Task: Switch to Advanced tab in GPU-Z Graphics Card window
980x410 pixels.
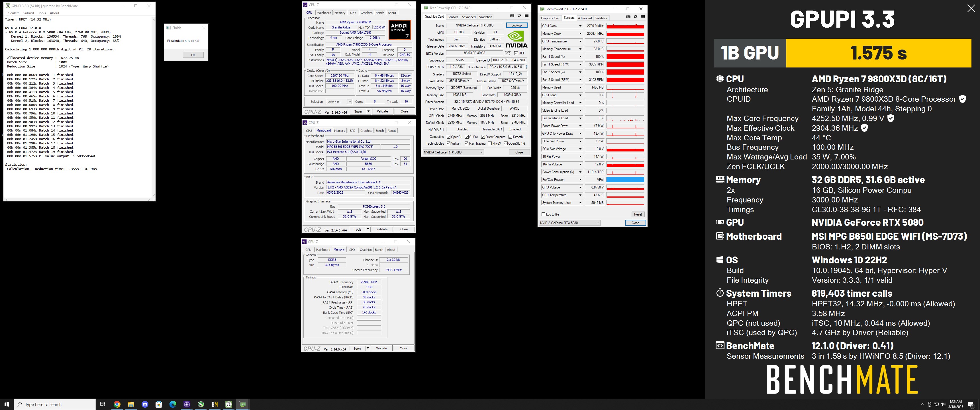Action: pos(468,17)
